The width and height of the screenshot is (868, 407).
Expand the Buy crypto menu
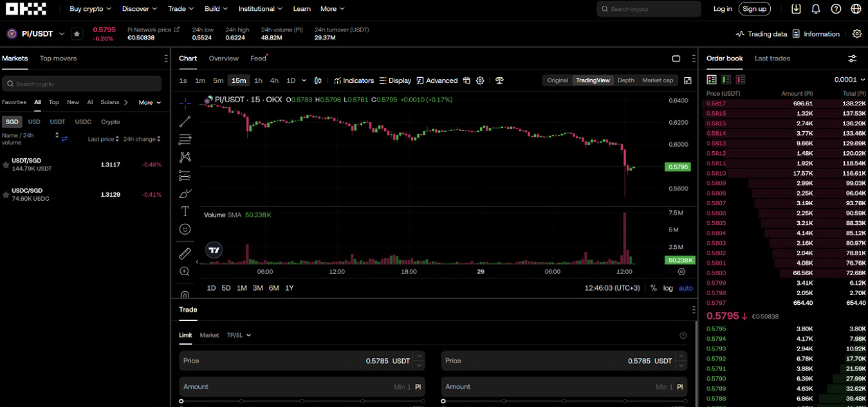pos(91,9)
